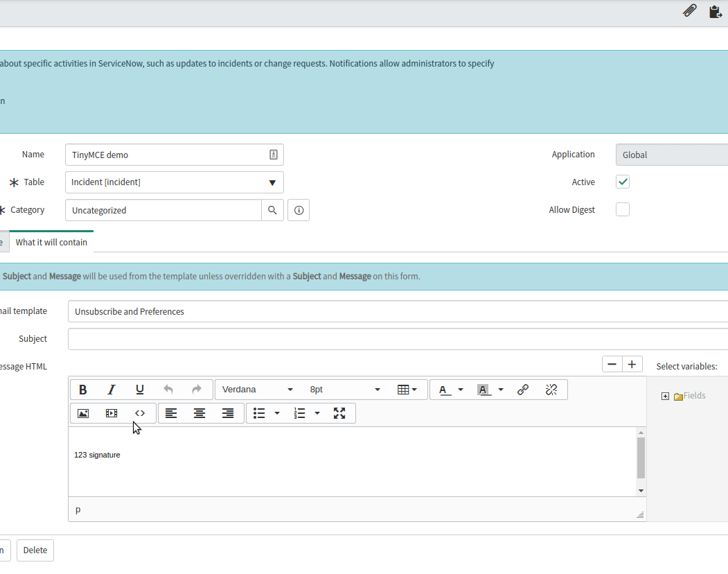The image size is (728, 574).
Task: Undo the last editor change
Action: coord(168,389)
